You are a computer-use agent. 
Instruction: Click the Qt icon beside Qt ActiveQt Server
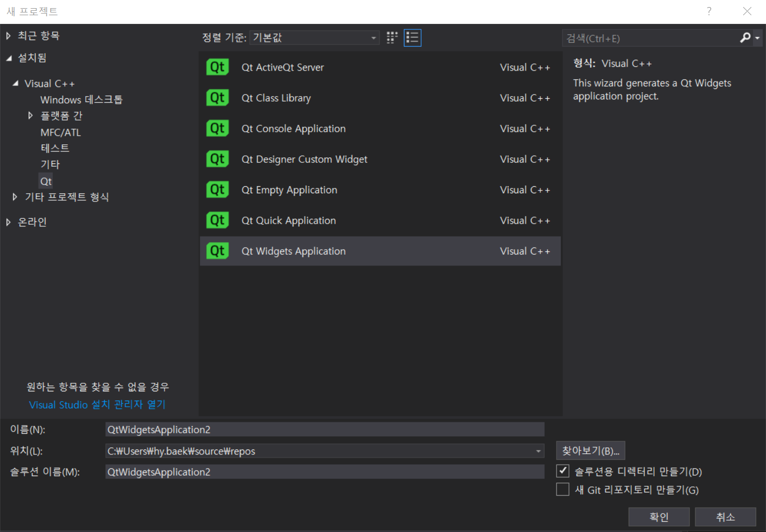pos(217,67)
